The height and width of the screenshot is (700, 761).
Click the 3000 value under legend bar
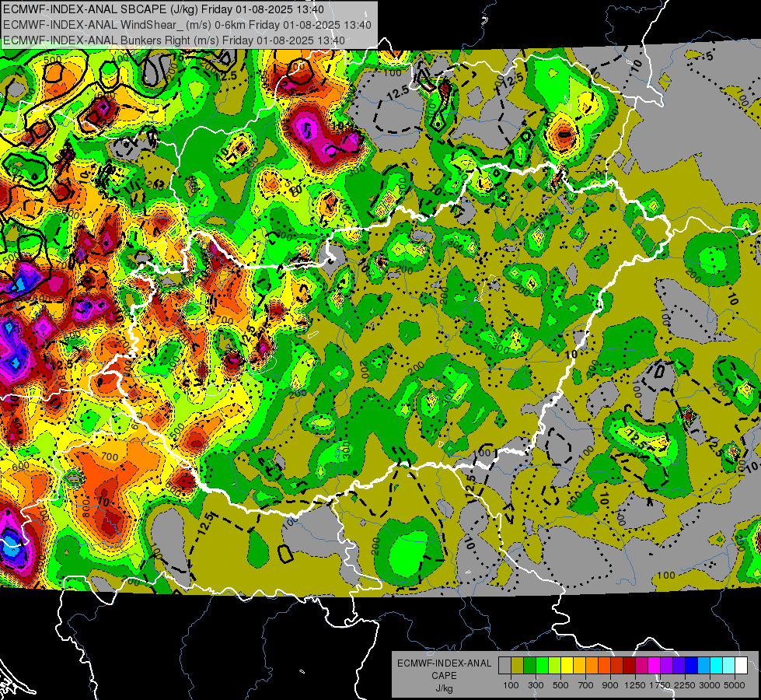710,685
